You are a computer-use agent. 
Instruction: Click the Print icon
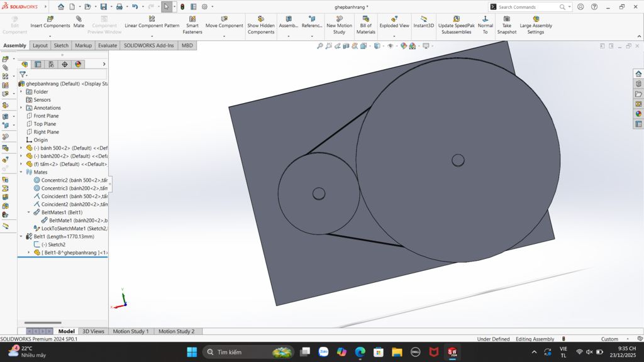coord(119,6)
